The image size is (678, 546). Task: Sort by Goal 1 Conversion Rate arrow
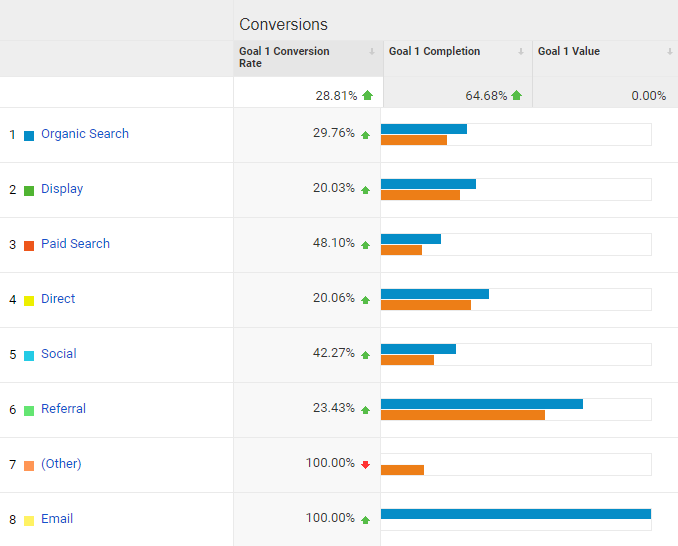pyautogui.click(x=371, y=52)
